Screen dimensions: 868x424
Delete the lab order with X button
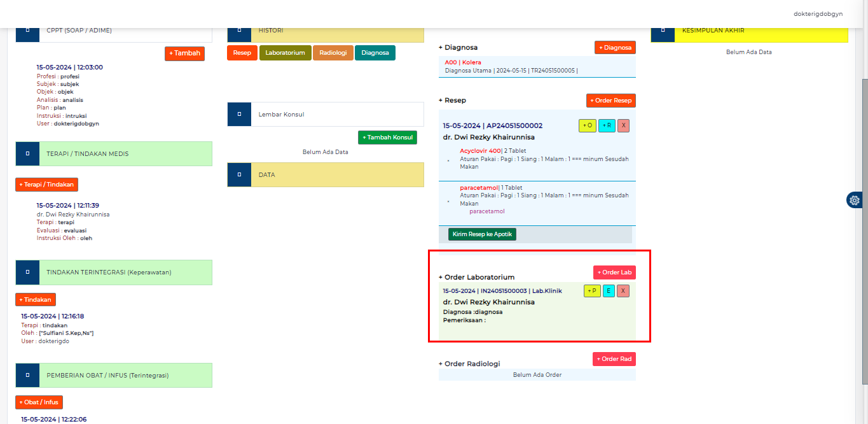click(623, 291)
